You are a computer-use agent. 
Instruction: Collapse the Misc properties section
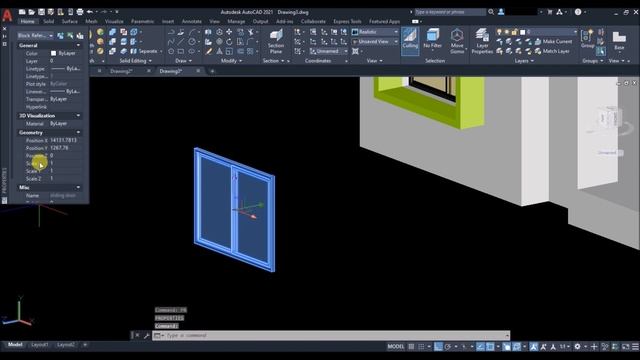pyautogui.click(x=78, y=187)
